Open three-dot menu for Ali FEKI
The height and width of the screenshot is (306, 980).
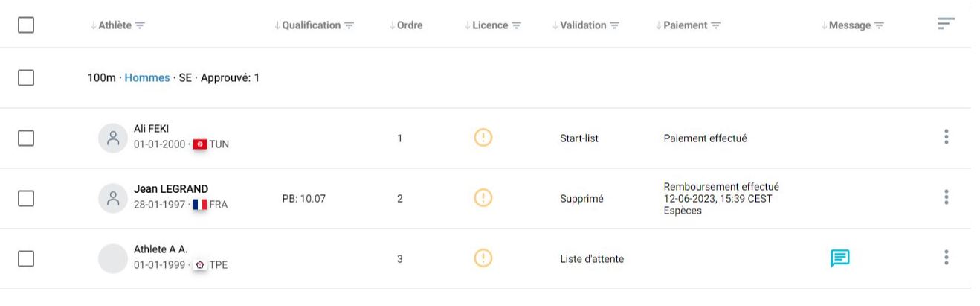946,137
